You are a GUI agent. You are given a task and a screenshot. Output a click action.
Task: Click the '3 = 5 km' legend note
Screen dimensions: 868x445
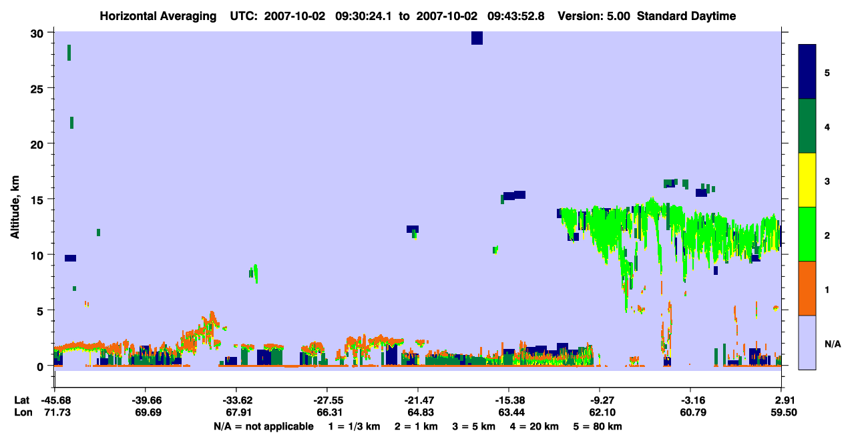tap(473, 426)
